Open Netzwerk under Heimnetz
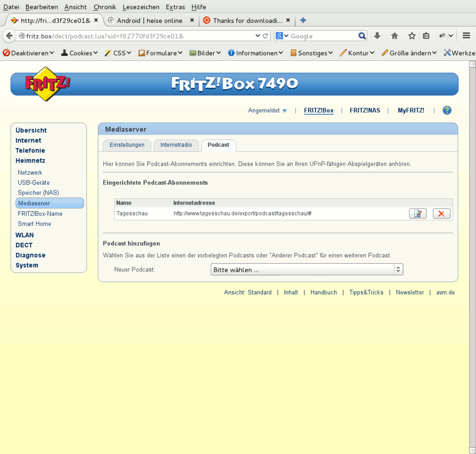 click(30, 173)
